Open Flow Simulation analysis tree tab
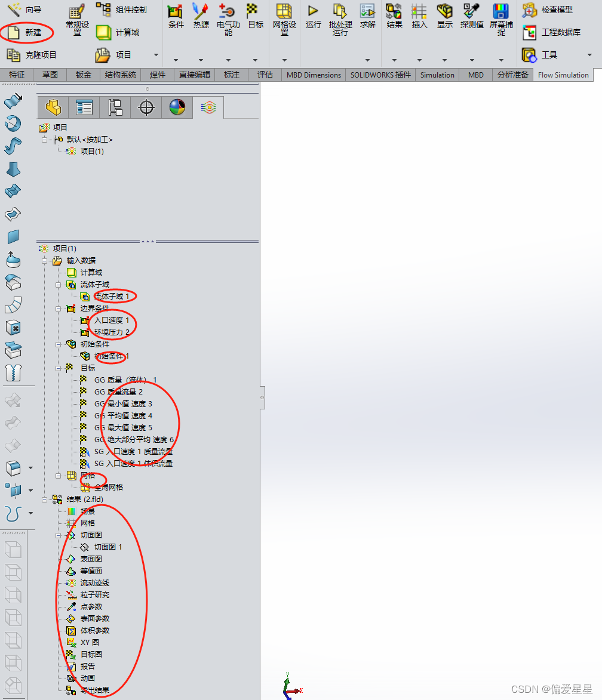The width and height of the screenshot is (602, 700). (x=208, y=107)
